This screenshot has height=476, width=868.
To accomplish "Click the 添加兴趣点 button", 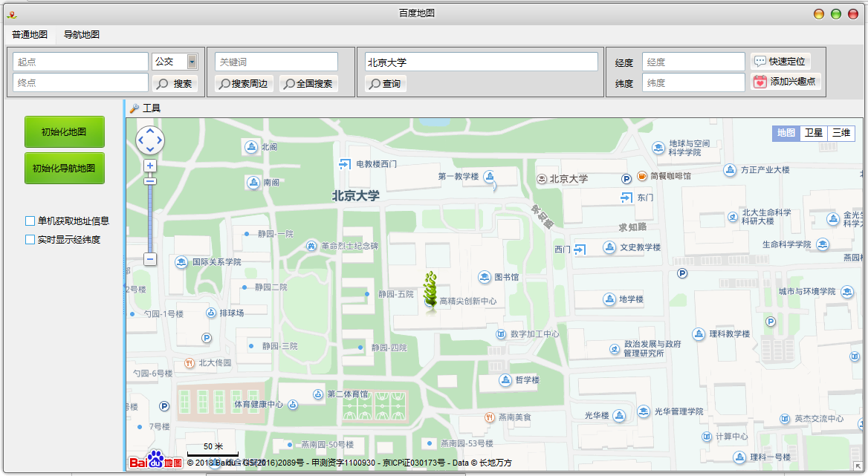I will 786,82.
